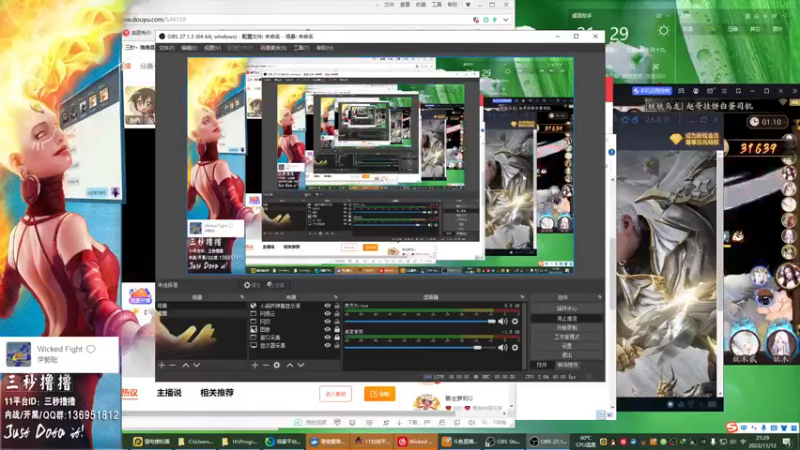Click the orange post button on Douyu page
800x450 pixels.
pos(380,394)
